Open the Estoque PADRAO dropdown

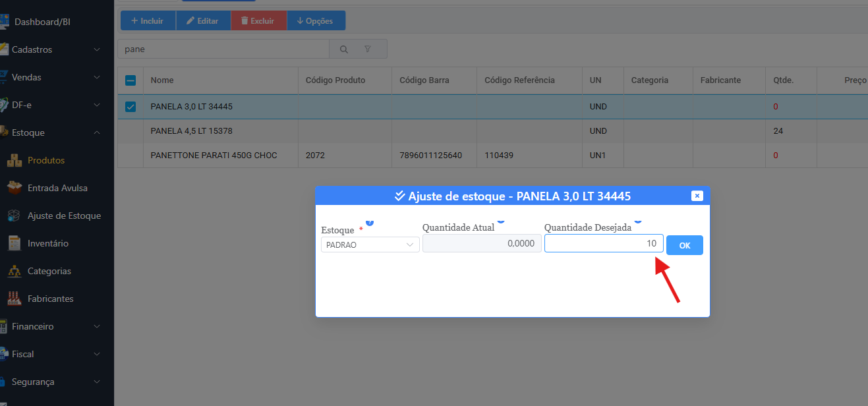click(x=370, y=245)
